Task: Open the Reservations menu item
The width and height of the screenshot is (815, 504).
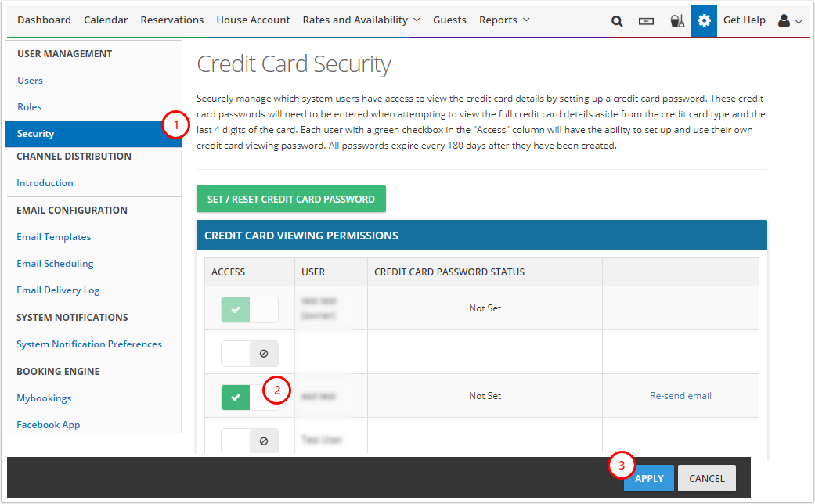Action: 172,20
